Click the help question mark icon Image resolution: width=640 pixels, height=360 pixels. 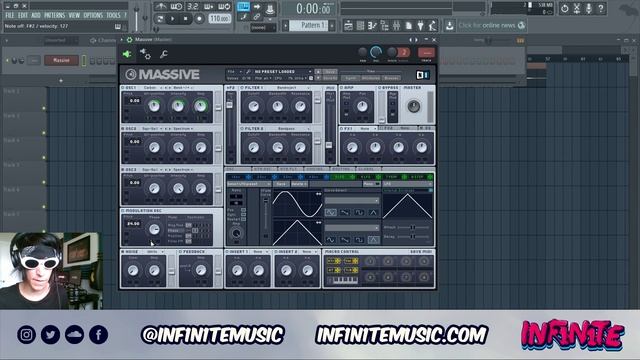tap(601, 8)
